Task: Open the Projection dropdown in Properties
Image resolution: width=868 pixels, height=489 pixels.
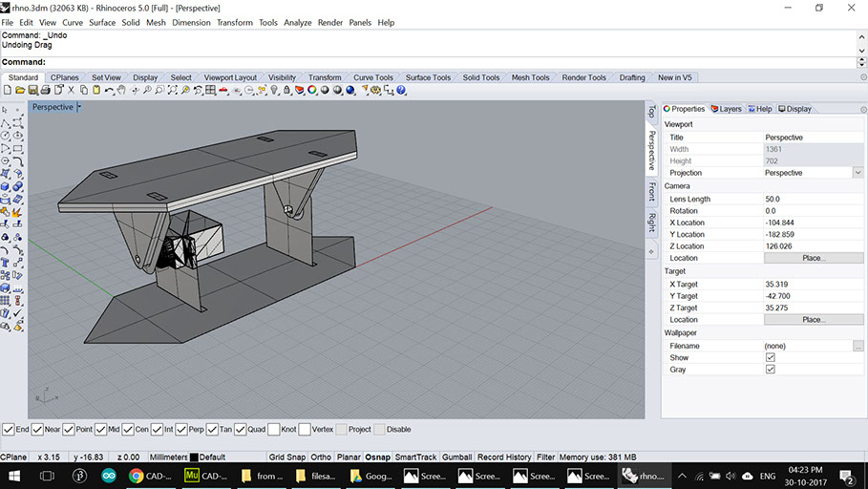Action: [857, 173]
